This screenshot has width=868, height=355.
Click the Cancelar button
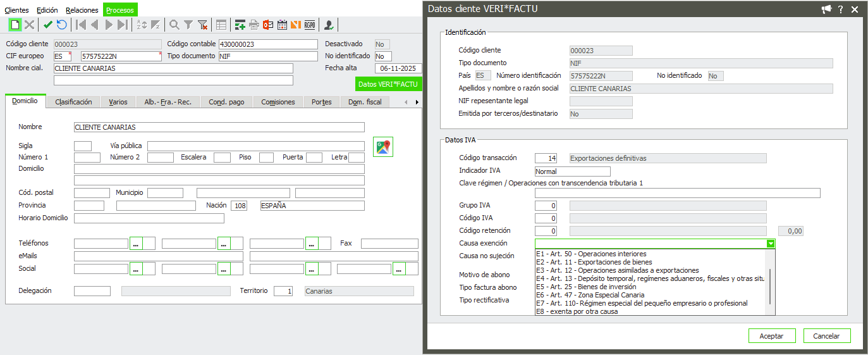(x=826, y=336)
